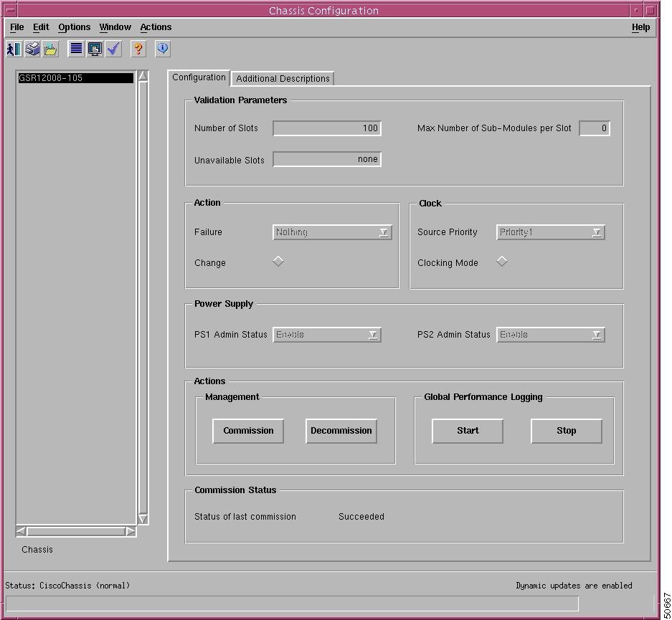The height and width of the screenshot is (620, 672).
Task: Click the exit running-man toolbar icon
Action: 14,49
